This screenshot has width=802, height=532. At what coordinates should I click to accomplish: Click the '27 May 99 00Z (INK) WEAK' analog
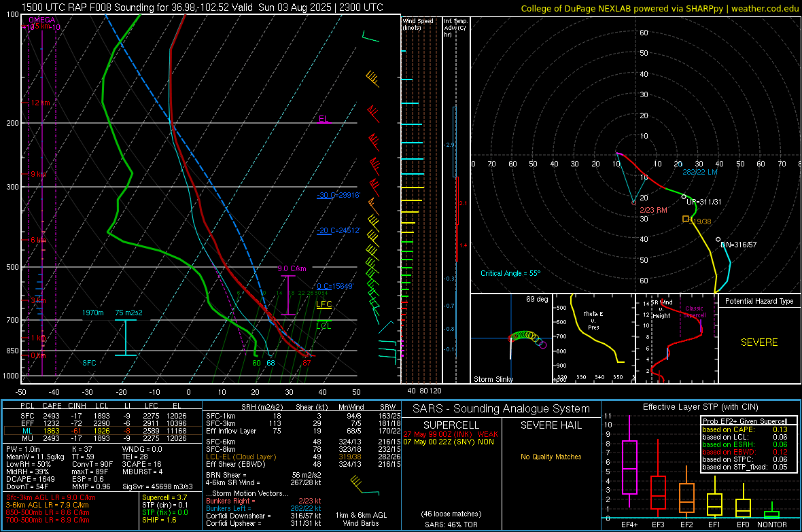[451, 434]
